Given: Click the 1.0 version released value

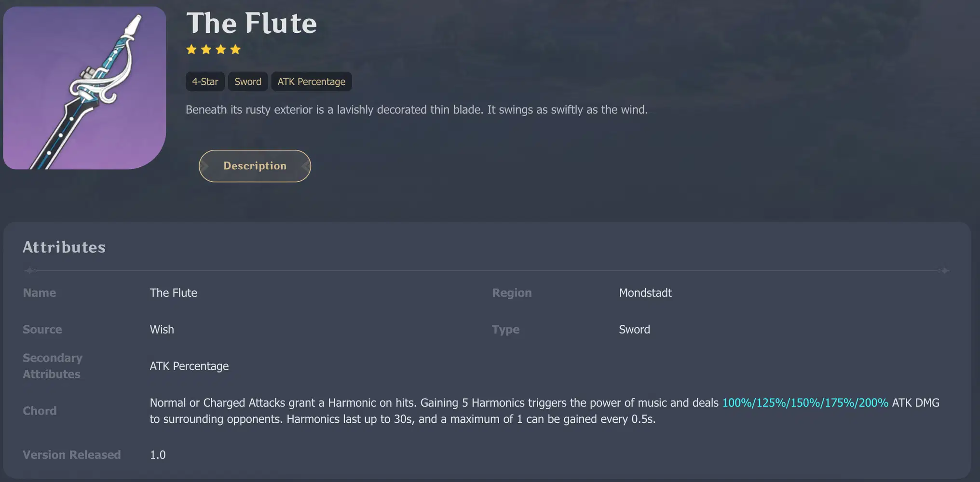Looking at the screenshot, I should pyautogui.click(x=158, y=455).
